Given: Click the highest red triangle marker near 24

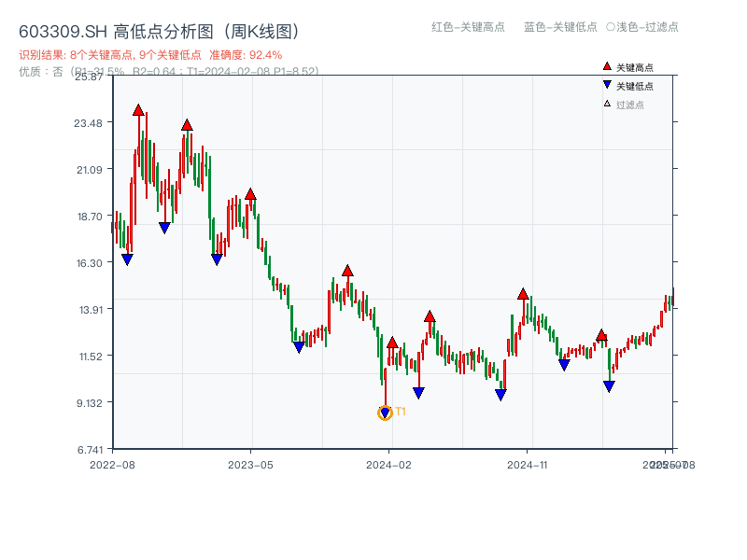Looking at the screenshot, I should [138, 109].
